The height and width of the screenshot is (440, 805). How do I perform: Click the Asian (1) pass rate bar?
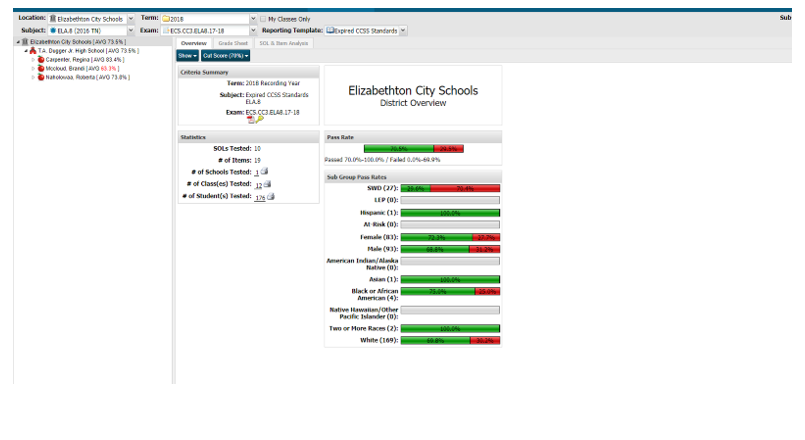coord(450,279)
